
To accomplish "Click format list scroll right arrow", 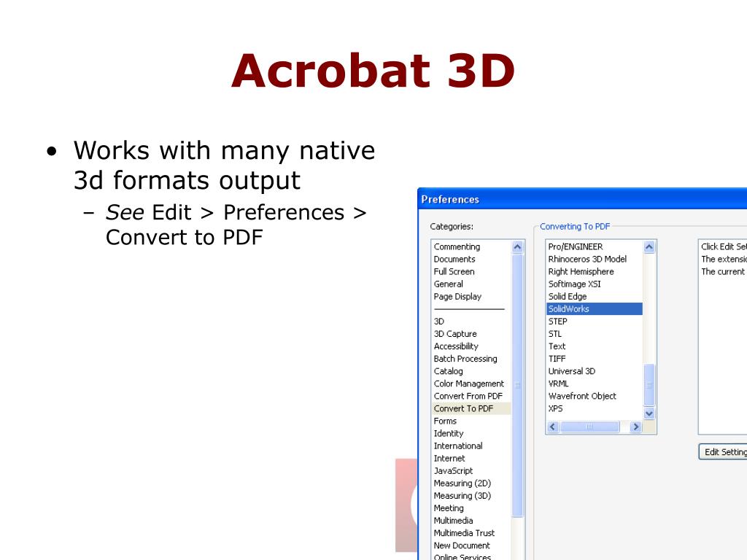I will (635, 427).
